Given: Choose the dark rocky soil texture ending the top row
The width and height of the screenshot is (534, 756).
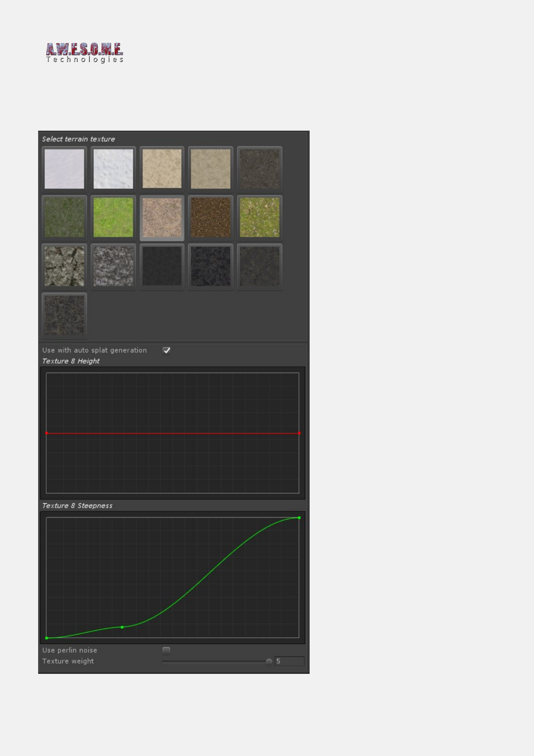Looking at the screenshot, I should pos(259,169).
